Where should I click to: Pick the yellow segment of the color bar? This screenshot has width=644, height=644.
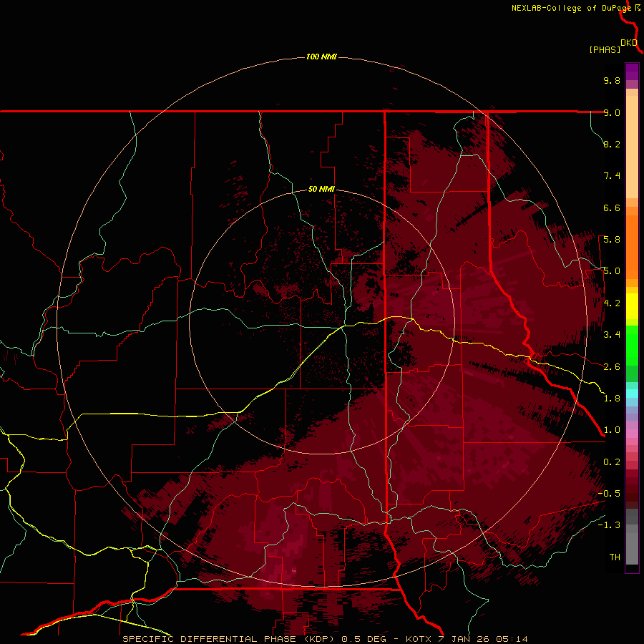(x=632, y=306)
